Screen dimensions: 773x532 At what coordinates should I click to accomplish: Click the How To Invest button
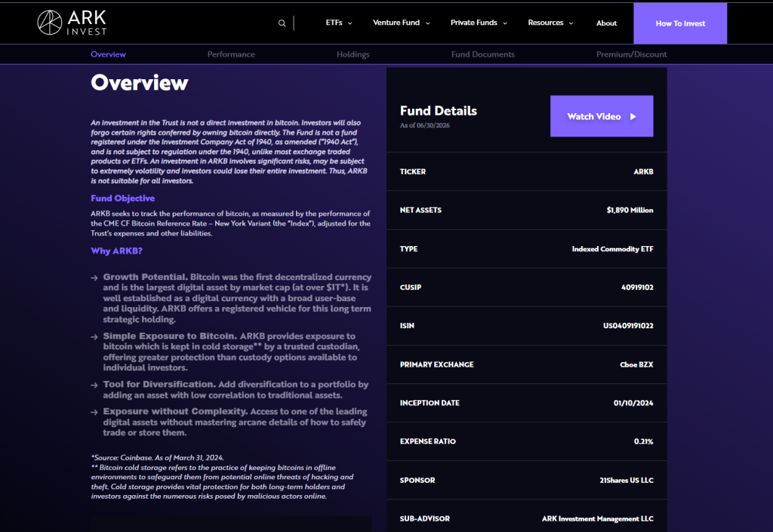click(x=680, y=23)
